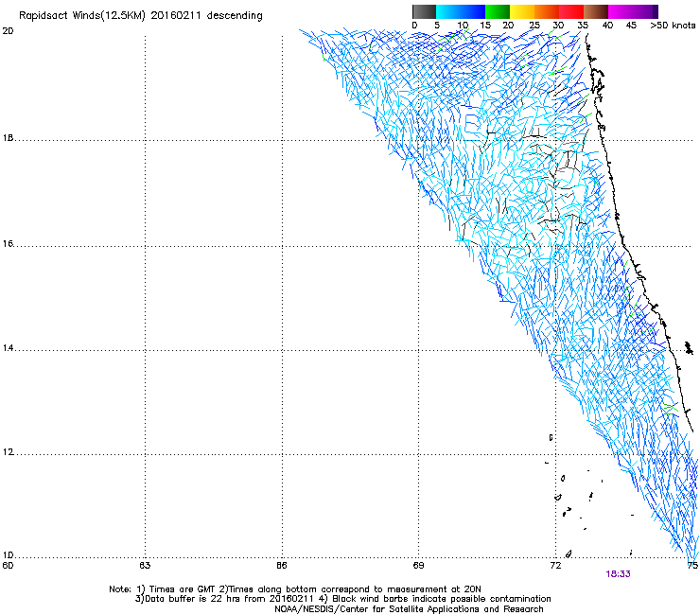
Task: Click the note 'Black wind barbs indicate possible contamination'
Action: 441,599
